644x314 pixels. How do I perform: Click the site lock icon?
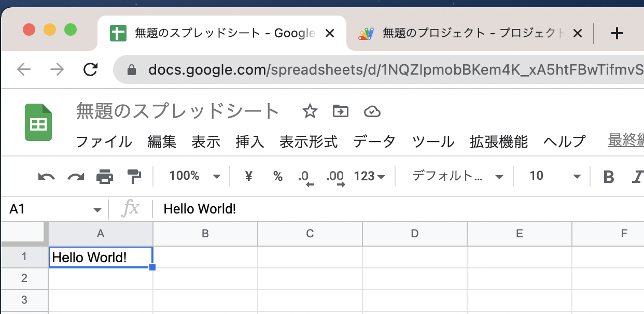coord(132,69)
